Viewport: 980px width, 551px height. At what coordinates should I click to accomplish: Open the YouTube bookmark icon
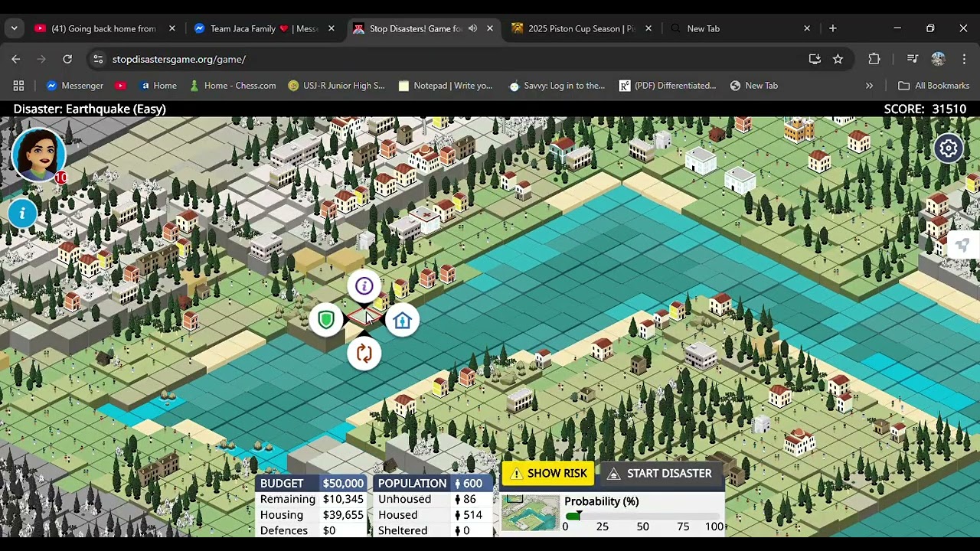(120, 86)
